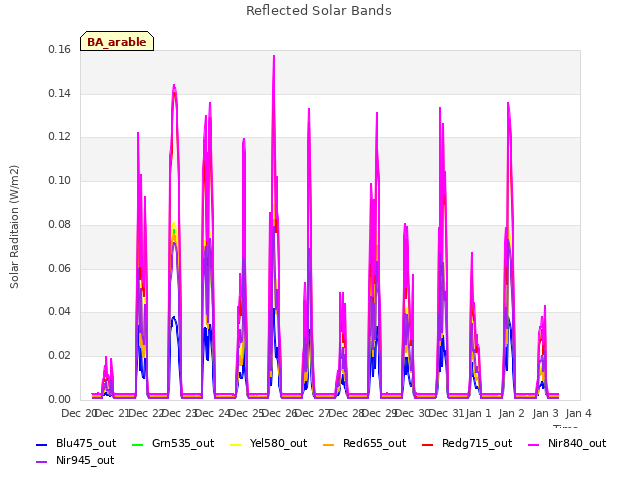Viewport: 640px width, 480px height.
Task: Click the tallest Nir840 peak on Dec 26
Action: (x=274, y=56)
